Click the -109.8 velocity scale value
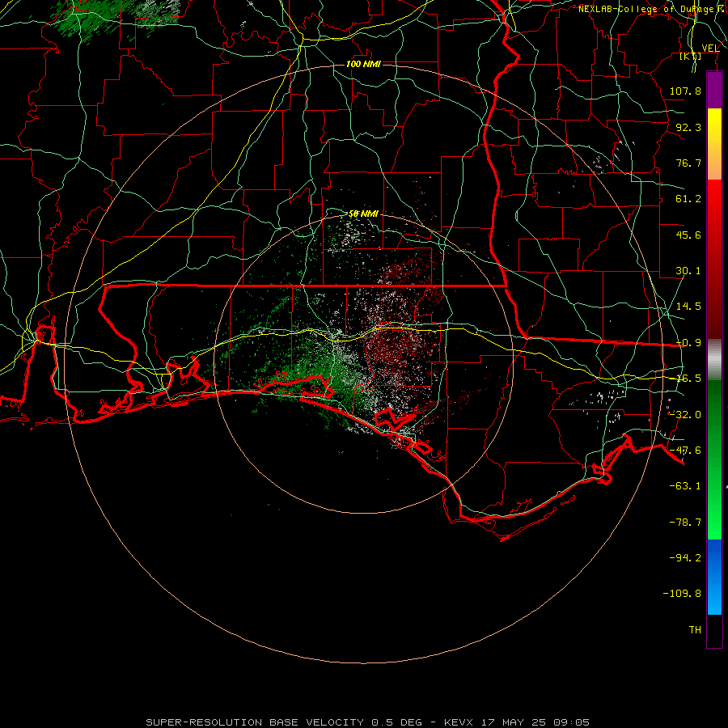 tap(682, 594)
